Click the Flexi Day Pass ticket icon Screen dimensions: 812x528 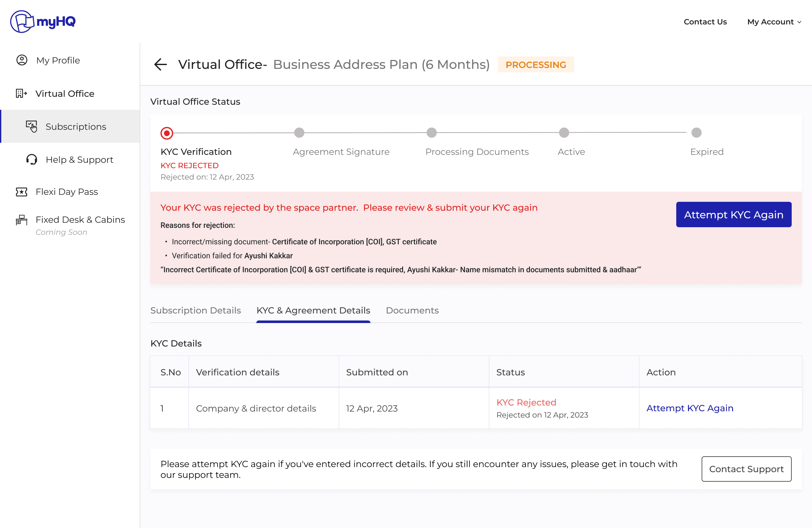pos(22,192)
